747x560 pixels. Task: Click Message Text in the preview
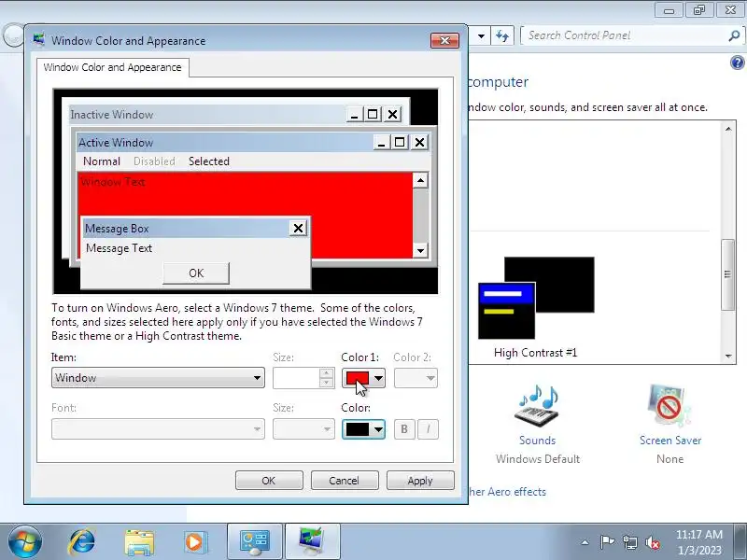click(x=120, y=248)
